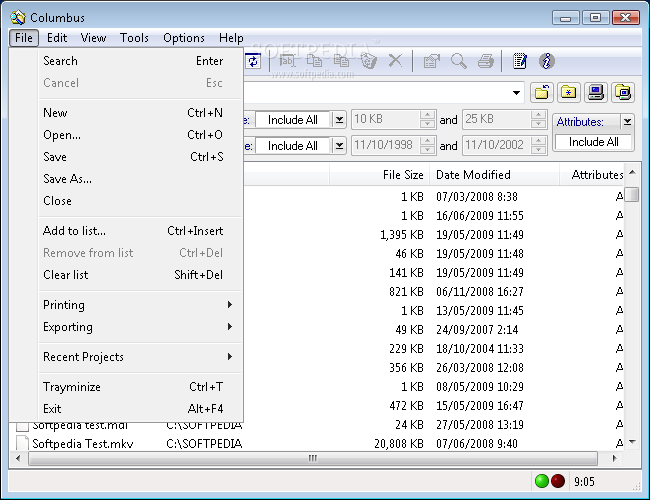This screenshot has height=500, width=650.
Task: Click the vertical scrollbar down arrow
Action: [632, 442]
